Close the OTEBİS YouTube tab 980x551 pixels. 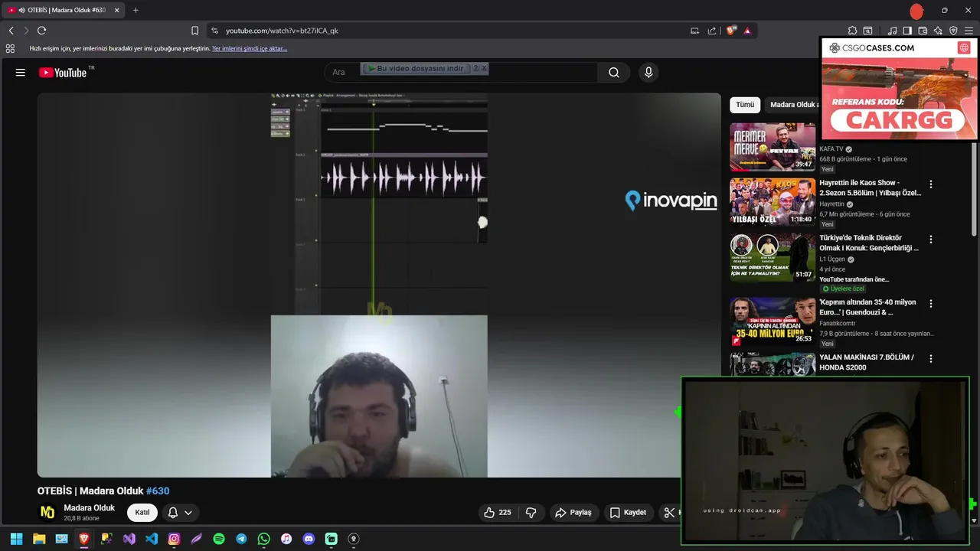coord(116,10)
